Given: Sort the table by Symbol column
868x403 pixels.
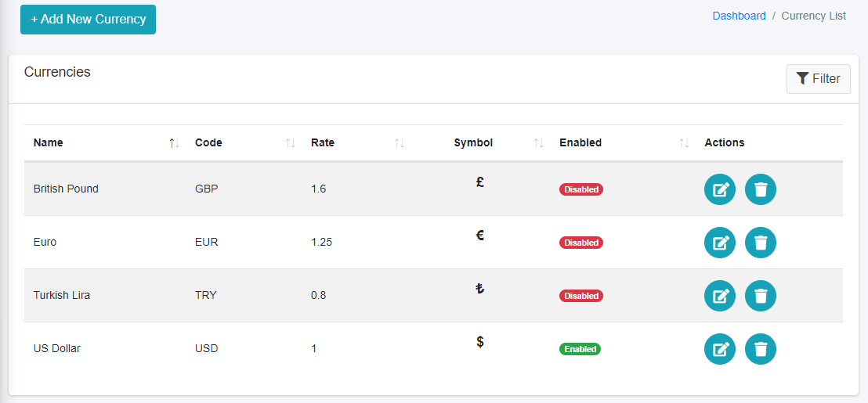Looking at the screenshot, I should click(x=473, y=142).
